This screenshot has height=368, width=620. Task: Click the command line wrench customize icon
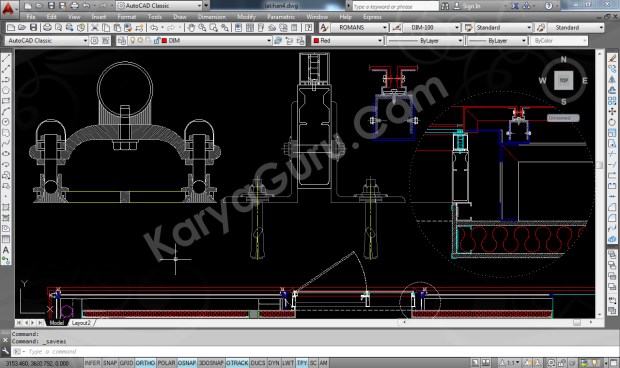(x=6, y=351)
